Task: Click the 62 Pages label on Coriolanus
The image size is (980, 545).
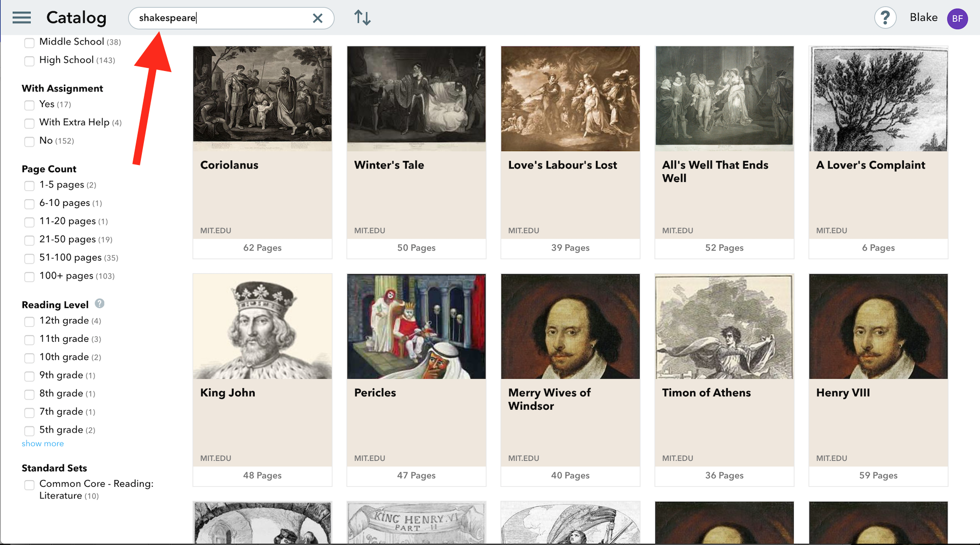Action: click(262, 248)
